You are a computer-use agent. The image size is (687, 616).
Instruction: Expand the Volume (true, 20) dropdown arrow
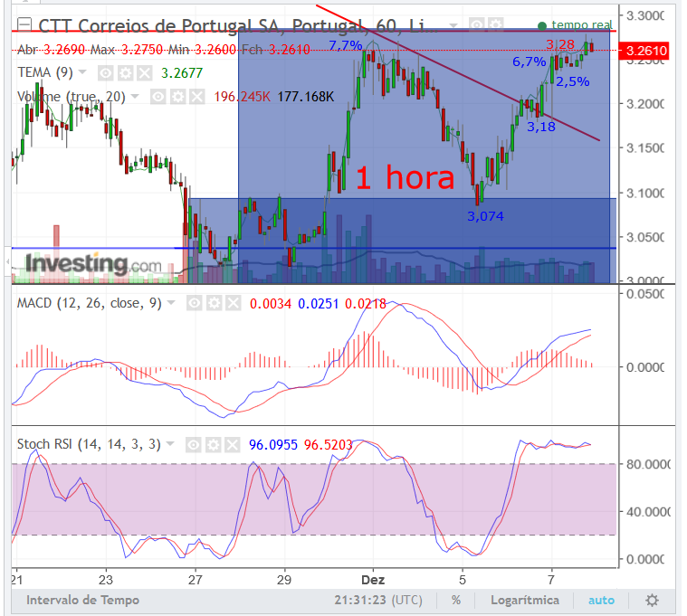135,96
